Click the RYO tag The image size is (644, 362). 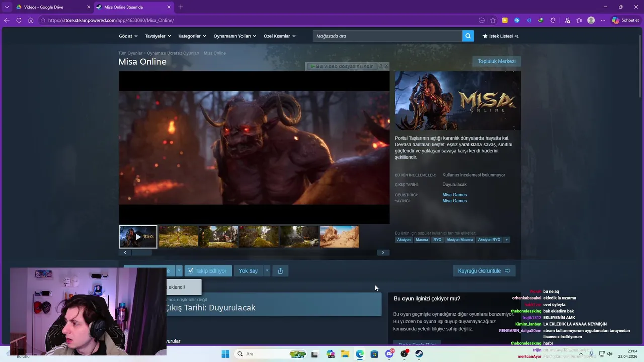pos(437,240)
